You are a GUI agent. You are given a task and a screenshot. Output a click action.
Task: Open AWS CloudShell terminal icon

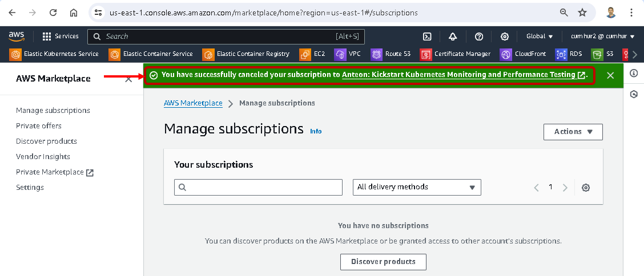pyautogui.click(x=427, y=36)
